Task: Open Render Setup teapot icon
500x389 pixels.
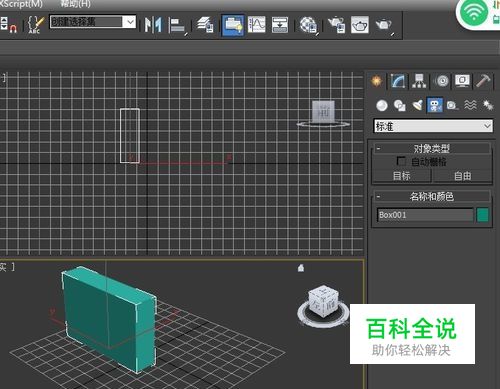Action: (x=336, y=25)
